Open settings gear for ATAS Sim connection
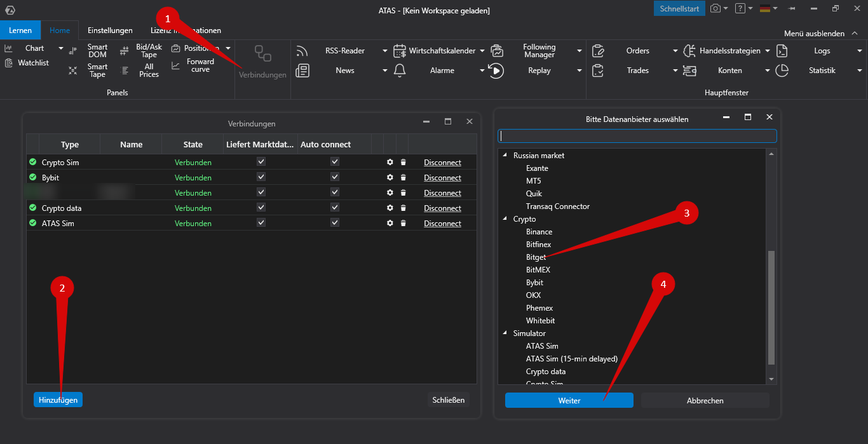Screen dimensions: 868x444 click(x=390, y=223)
